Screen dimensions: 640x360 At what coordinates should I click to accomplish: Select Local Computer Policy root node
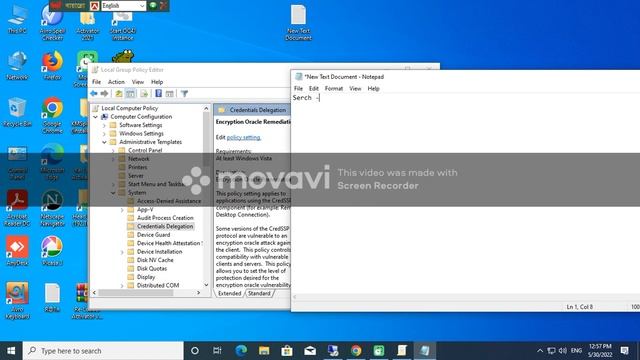pyautogui.click(x=129, y=108)
